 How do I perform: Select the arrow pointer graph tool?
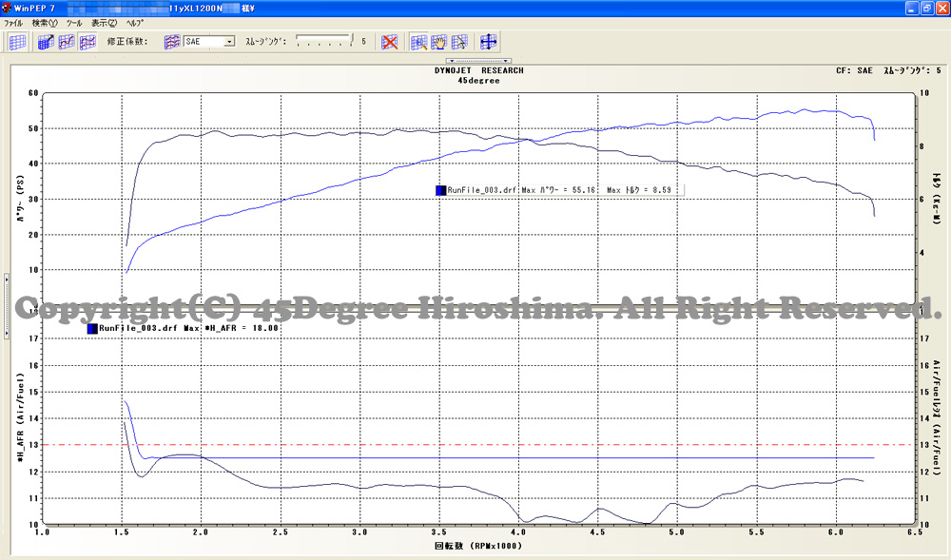click(x=460, y=42)
